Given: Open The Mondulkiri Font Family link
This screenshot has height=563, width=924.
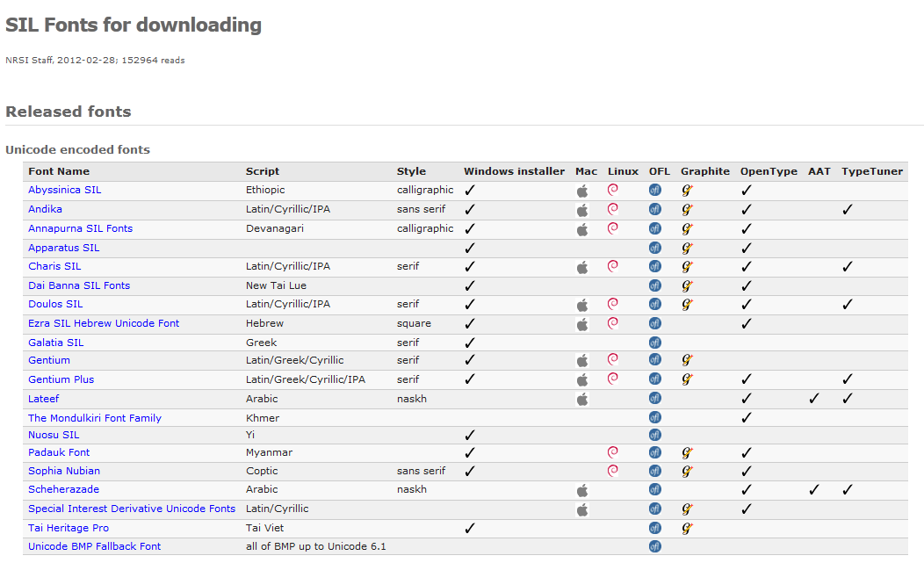Looking at the screenshot, I should click(95, 418).
